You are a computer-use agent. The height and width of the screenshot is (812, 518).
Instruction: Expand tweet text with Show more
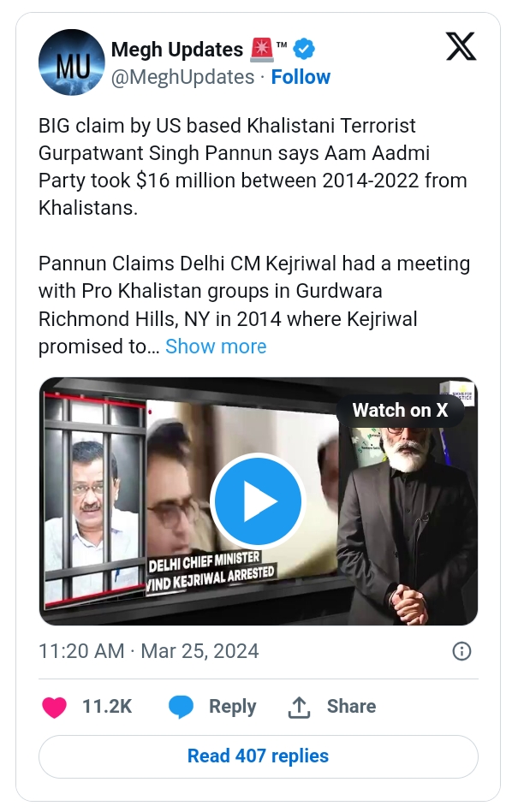coord(216,347)
